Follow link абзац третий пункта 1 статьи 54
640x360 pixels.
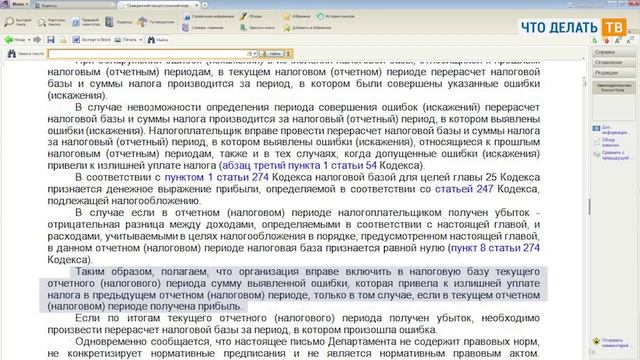coord(299,166)
